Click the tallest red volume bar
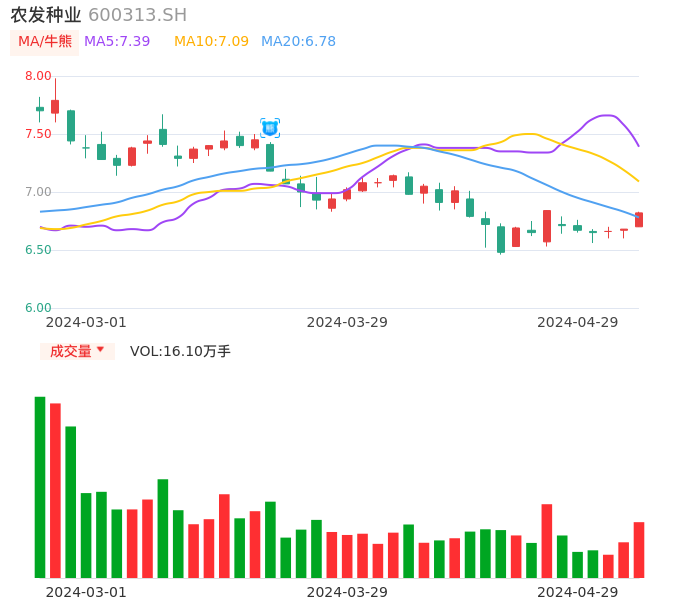Viewport: 686px width, 606px height. (x=55, y=490)
